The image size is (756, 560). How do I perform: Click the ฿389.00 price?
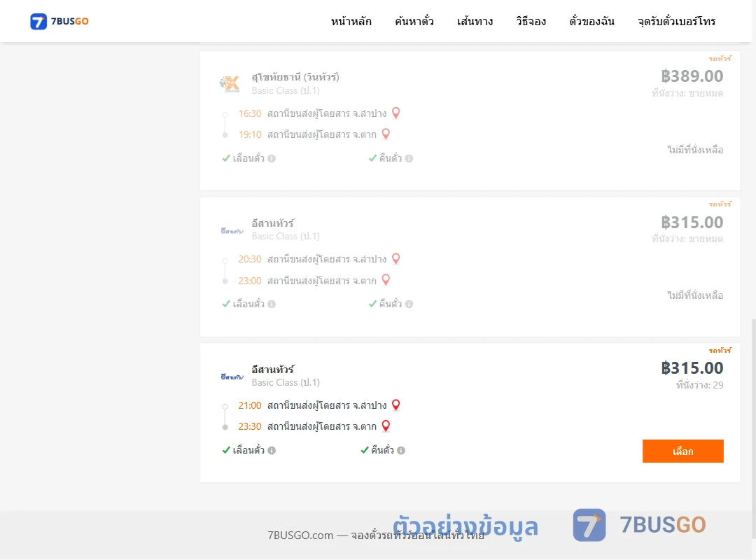[x=692, y=76]
